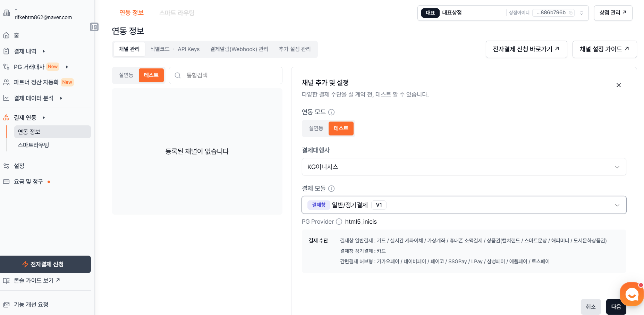Image resolution: width=644 pixels, height=315 pixels.
Task: Click the 파트너 정산 자동화 people icon
Action: point(6,82)
